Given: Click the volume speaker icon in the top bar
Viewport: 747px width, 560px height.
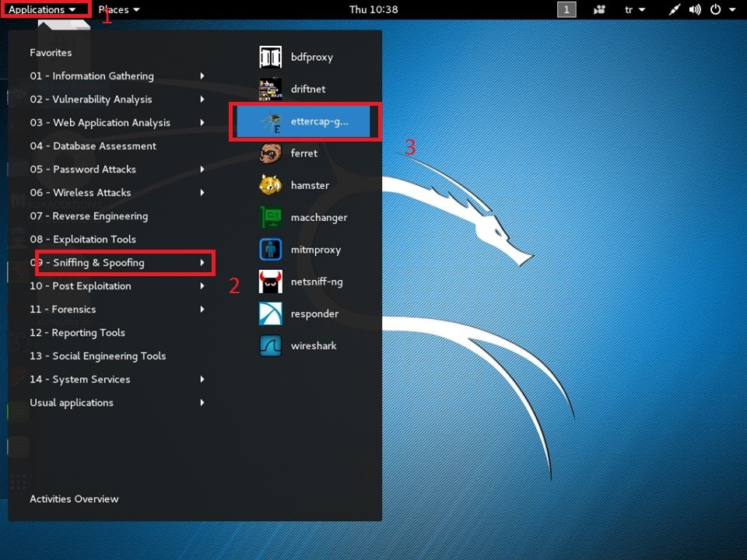Looking at the screenshot, I should point(695,9).
